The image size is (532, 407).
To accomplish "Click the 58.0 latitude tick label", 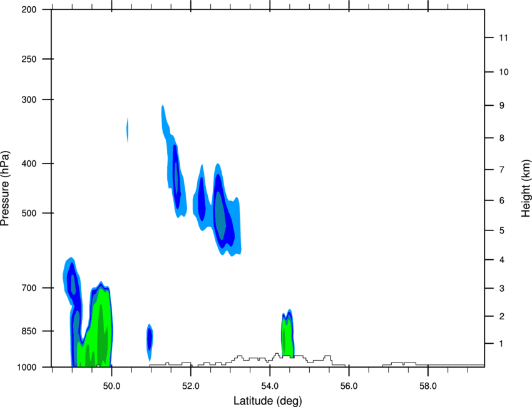I will (428, 386).
